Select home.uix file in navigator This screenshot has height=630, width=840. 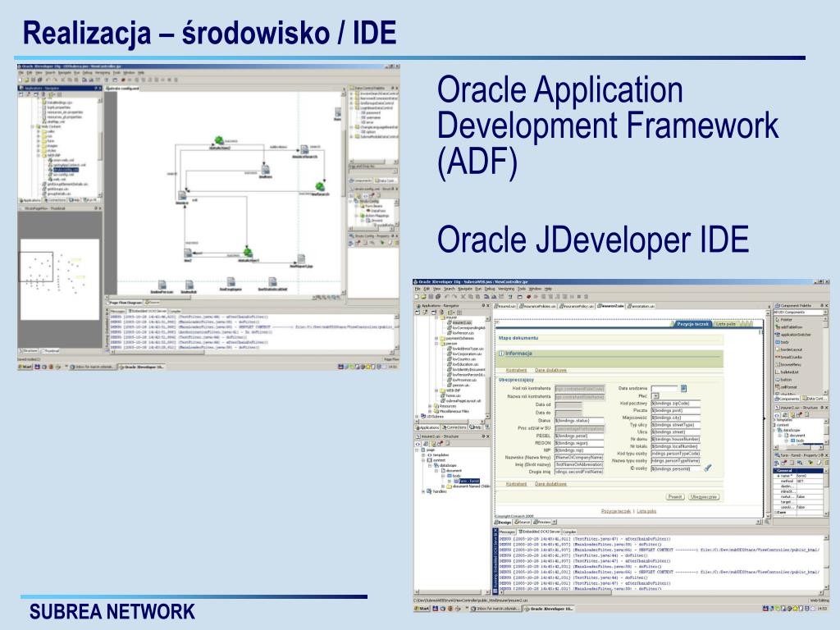pyautogui.click(x=450, y=396)
